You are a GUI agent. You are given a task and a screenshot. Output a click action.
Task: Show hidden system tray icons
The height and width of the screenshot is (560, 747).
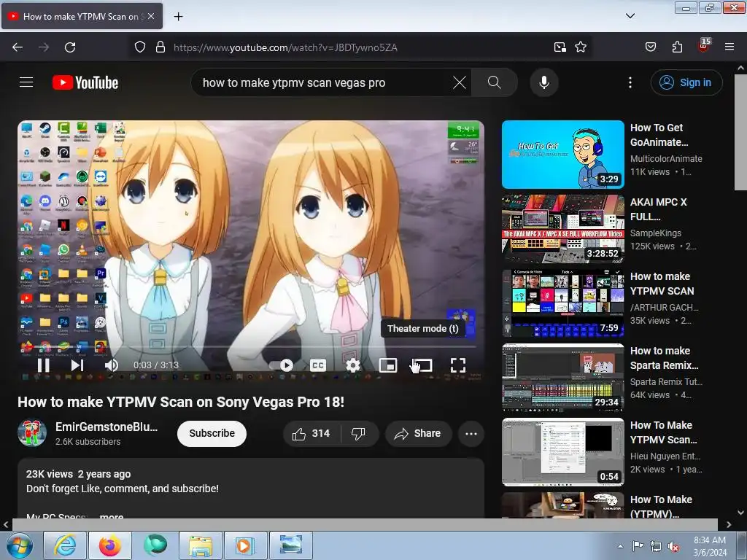click(620, 546)
